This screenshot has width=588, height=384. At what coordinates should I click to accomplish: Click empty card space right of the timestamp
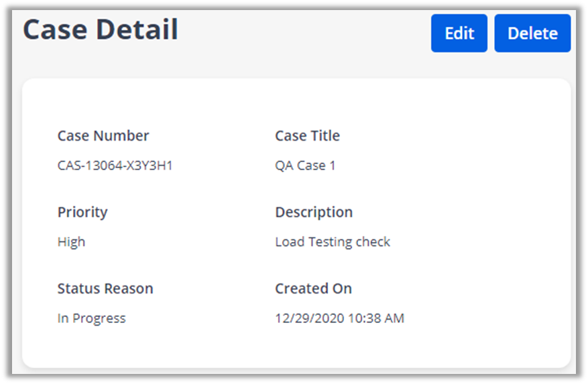click(x=483, y=318)
